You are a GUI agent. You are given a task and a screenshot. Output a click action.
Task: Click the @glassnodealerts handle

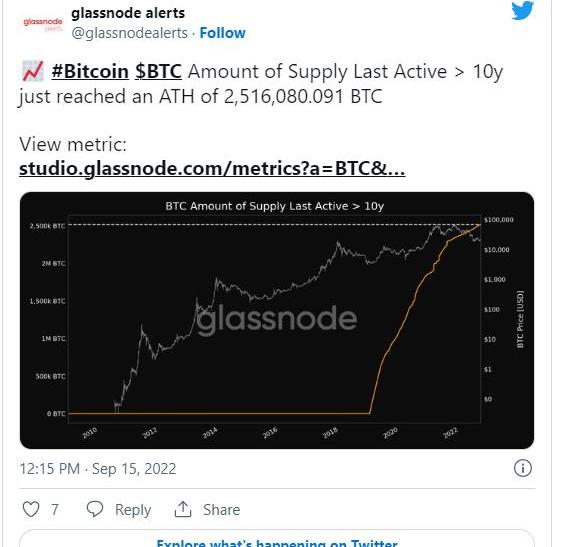(130, 33)
